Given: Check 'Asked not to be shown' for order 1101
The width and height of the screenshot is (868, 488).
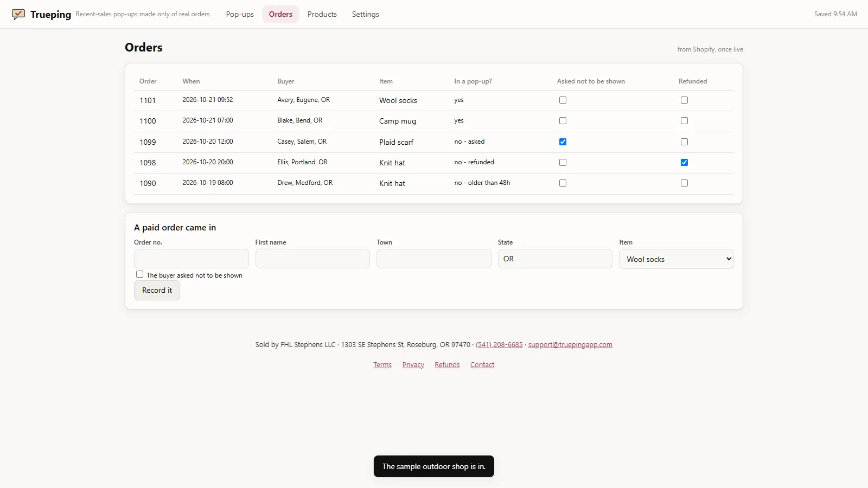Looking at the screenshot, I should coord(563,100).
